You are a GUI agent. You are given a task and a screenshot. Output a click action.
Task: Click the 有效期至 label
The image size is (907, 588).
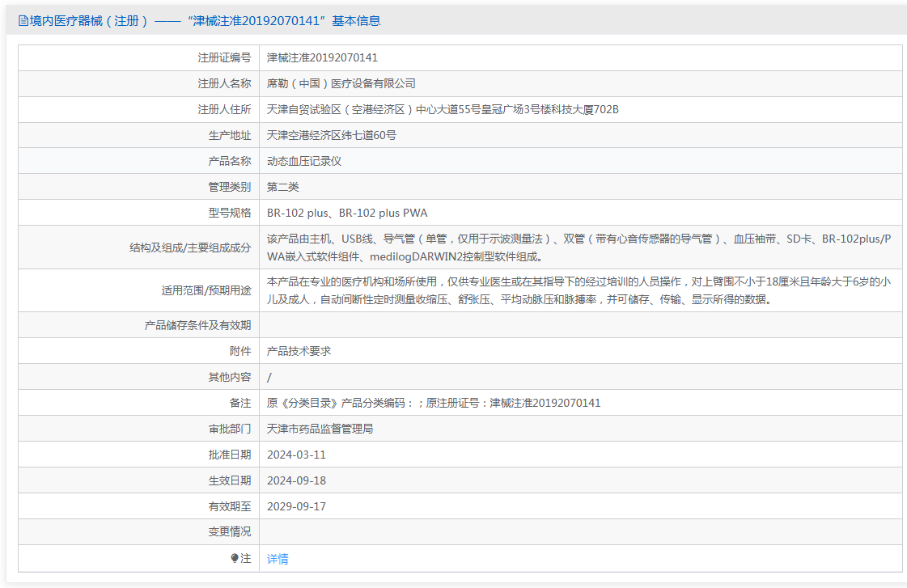point(230,506)
